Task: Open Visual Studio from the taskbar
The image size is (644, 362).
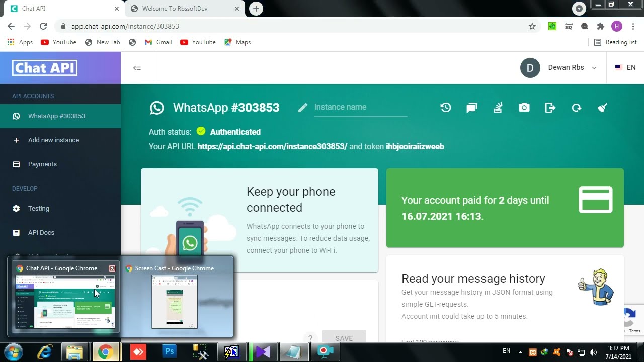Action: (263, 352)
